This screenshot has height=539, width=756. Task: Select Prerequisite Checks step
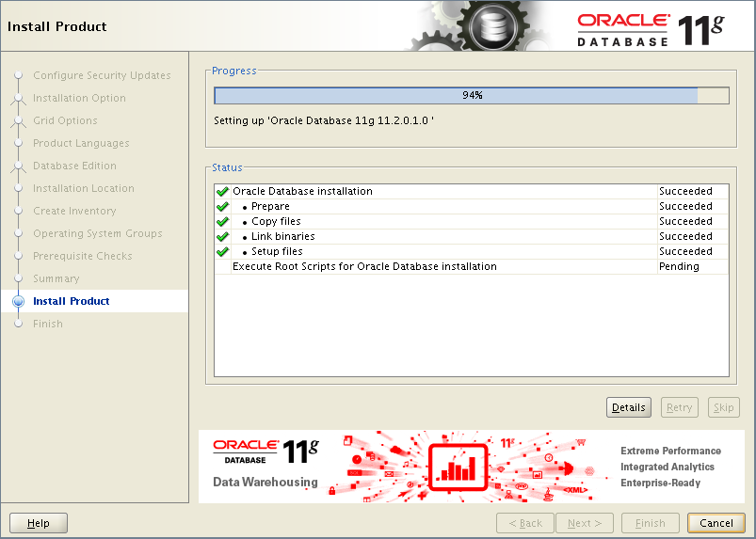(x=83, y=256)
